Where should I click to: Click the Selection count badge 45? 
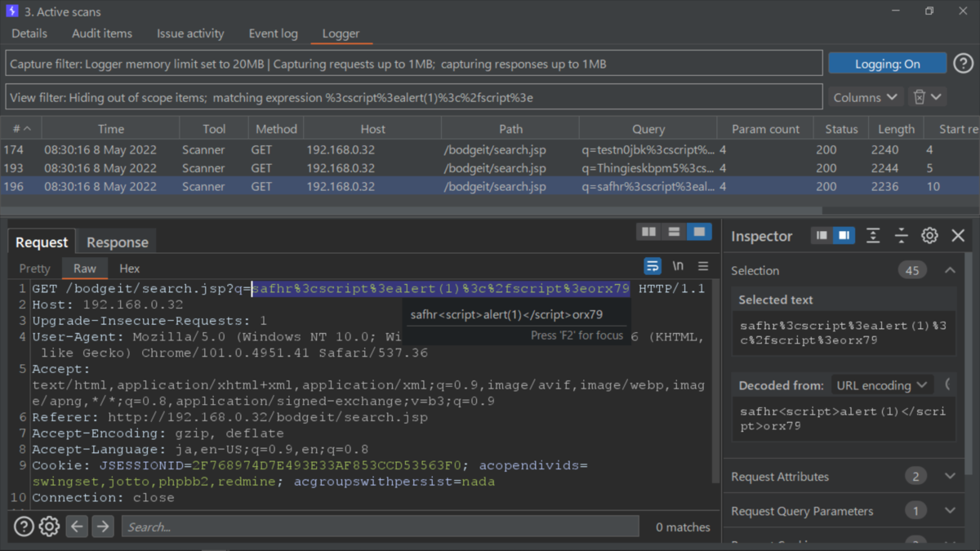pos(912,270)
